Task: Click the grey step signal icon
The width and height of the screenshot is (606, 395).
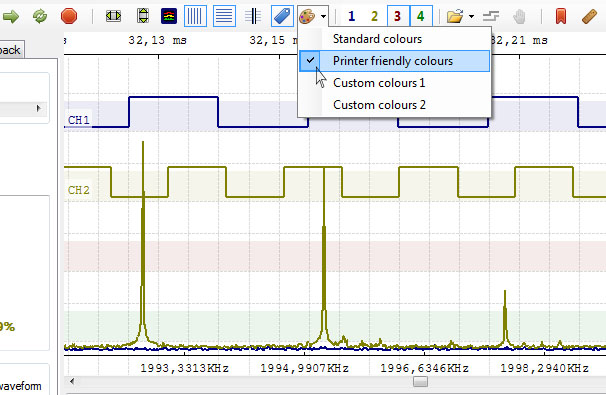Action: click(491, 16)
